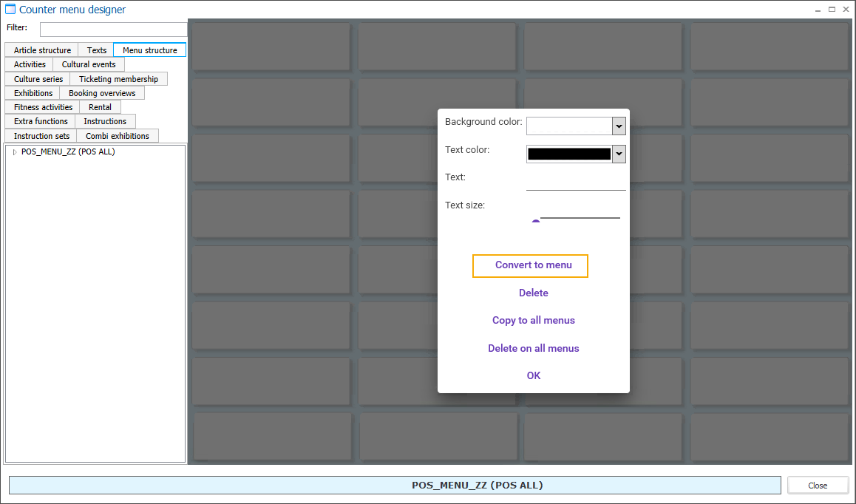The image size is (856, 504).
Task: Click the Counter menu designer title bar icon
Action: [9, 9]
